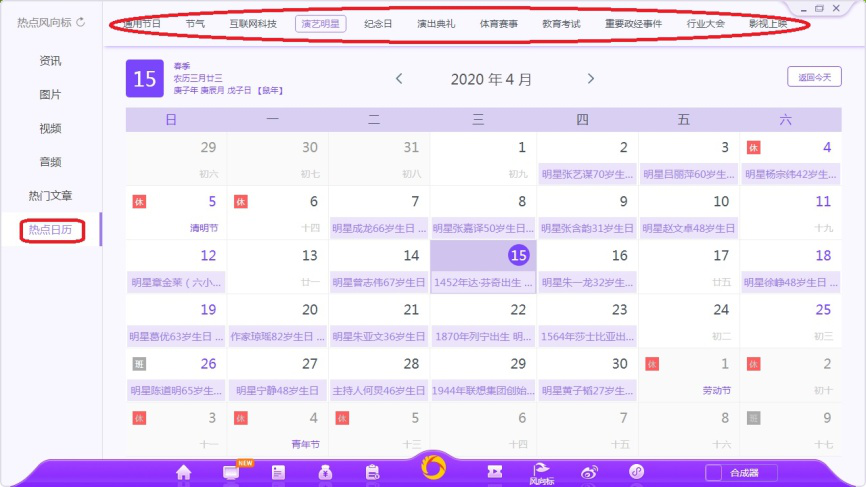Open the monitor icon marked NEW

click(x=231, y=473)
